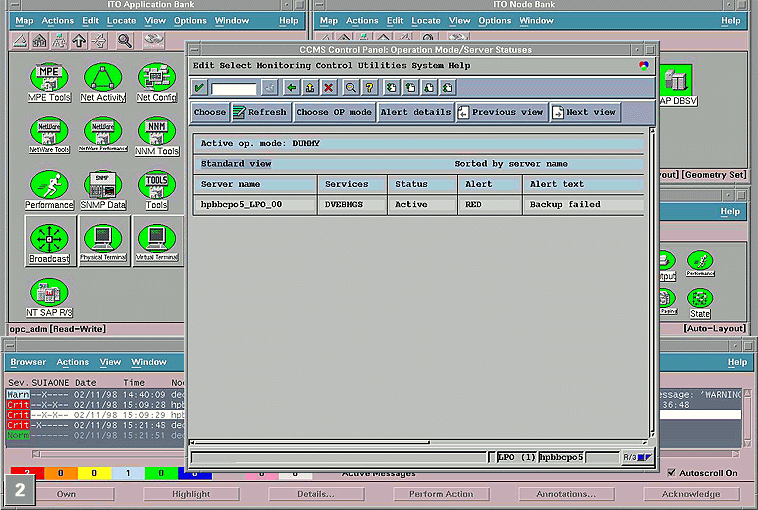Screen dimensions: 758x510
Task: Launch the Net Activity icon
Action: [x=103, y=78]
